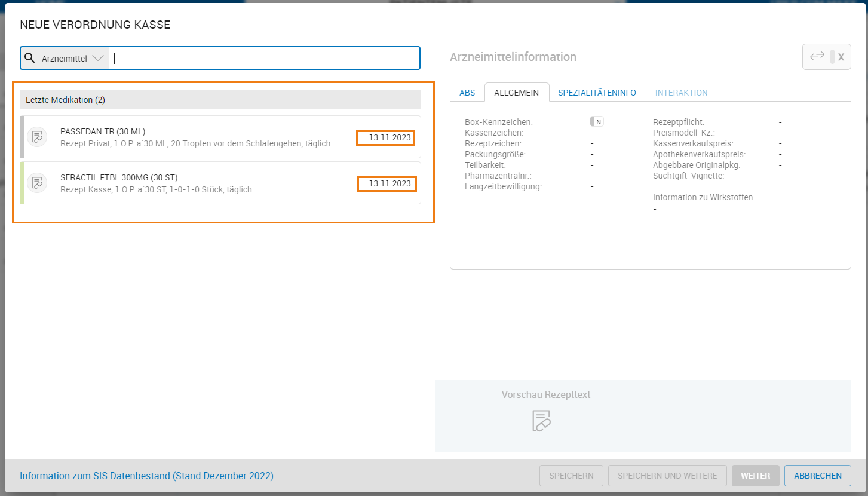Image resolution: width=868 pixels, height=496 pixels.
Task: Click the NEUE VERORDNUNG KASSE title
Action: pyautogui.click(x=95, y=25)
